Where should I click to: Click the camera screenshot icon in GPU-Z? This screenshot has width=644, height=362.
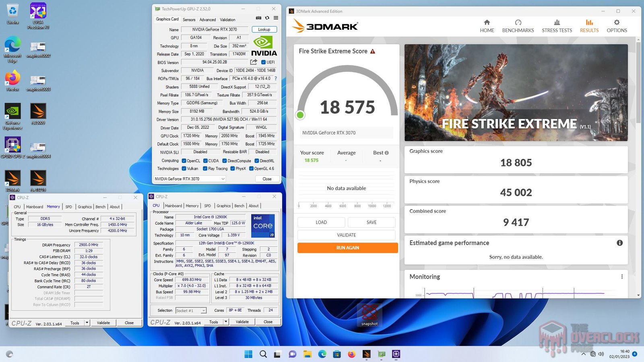258,18
